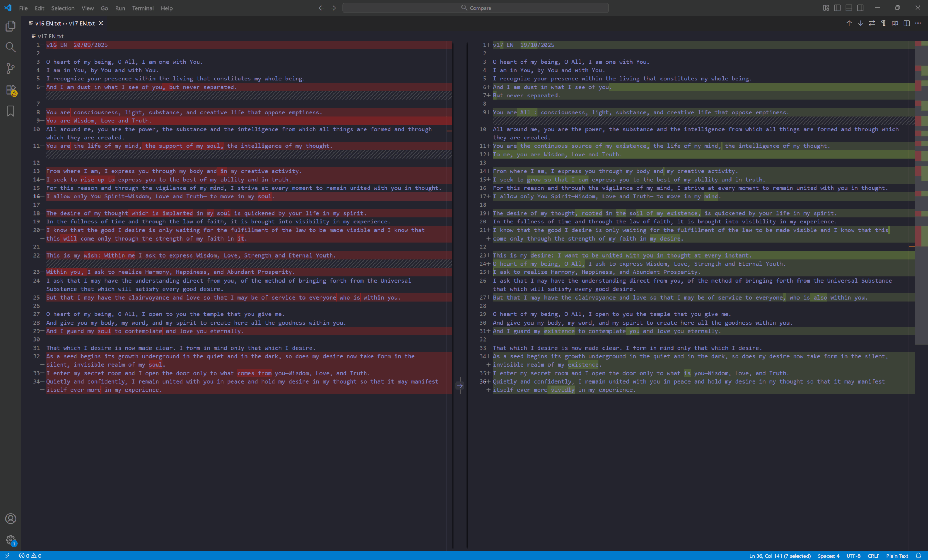928x560 pixels.
Task: Toggle whitespace trimming paragraph icon
Action: 883,23
